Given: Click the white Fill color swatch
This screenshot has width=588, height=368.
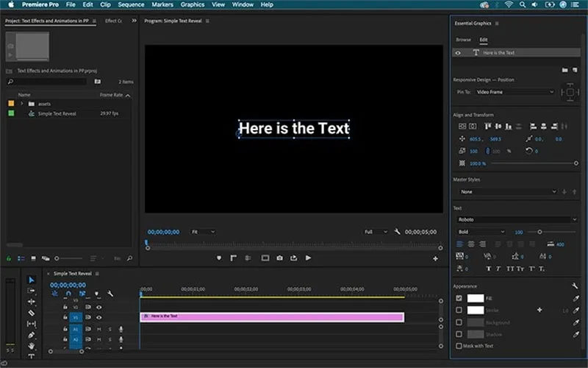Looking at the screenshot, I should click(475, 298).
